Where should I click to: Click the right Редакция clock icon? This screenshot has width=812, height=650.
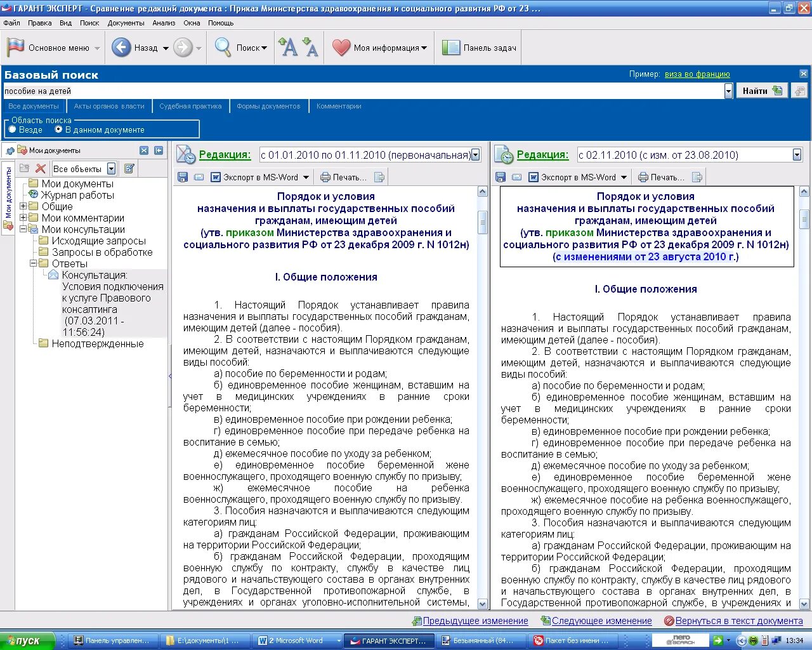pos(504,155)
